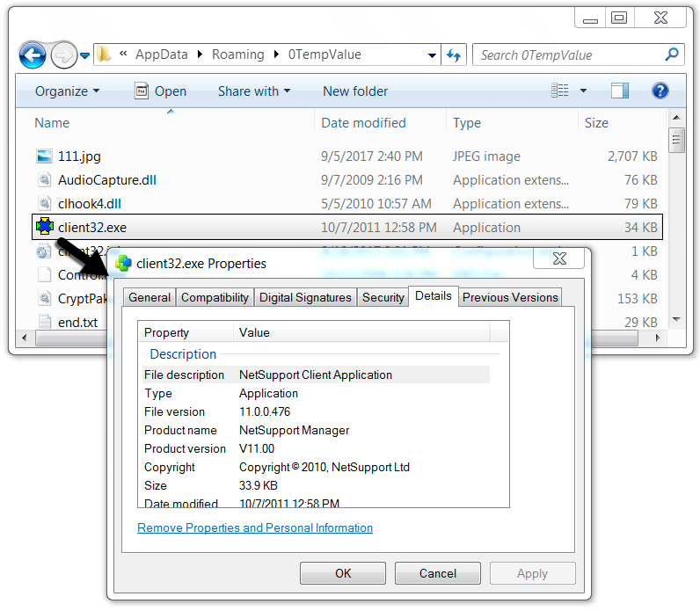Click the horizontal scrollbar left arrow
The height and width of the screenshot is (611, 700).
tap(24, 338)
